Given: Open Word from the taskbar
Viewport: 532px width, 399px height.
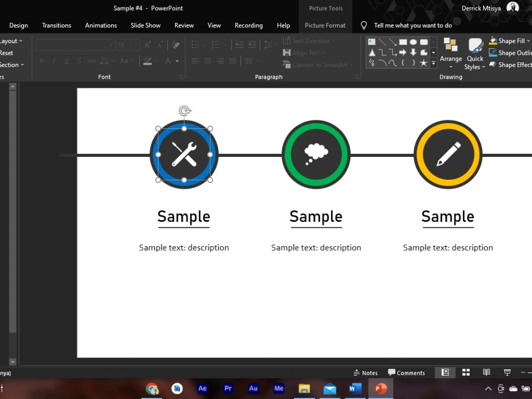Looking at the screenshot, I should pos(355,388).
